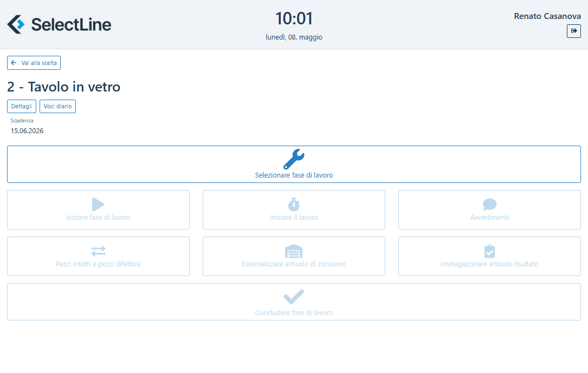The height and width of the screenshot is (373, 588).
Task: Click the 10:01 clock display
Action: point(294,18)
